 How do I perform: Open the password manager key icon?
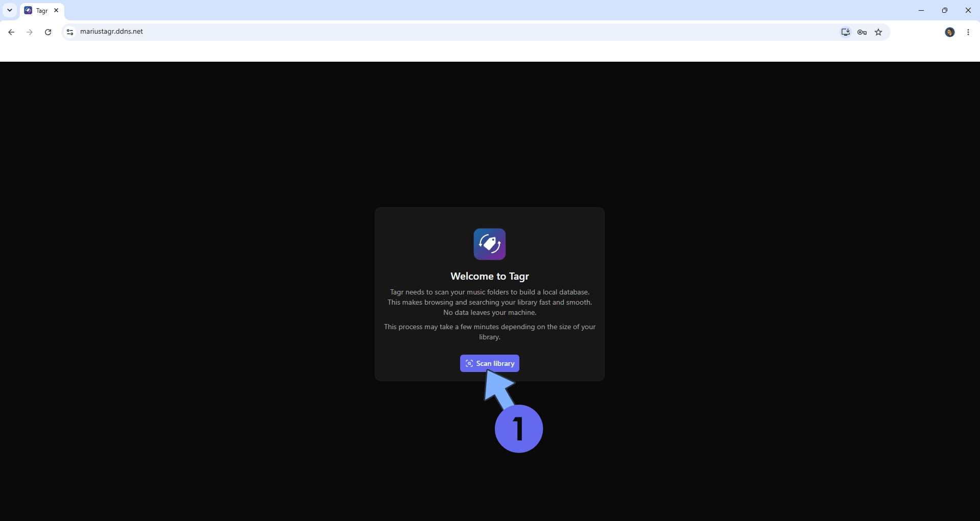pyautogui.click(x=862, y=32)
